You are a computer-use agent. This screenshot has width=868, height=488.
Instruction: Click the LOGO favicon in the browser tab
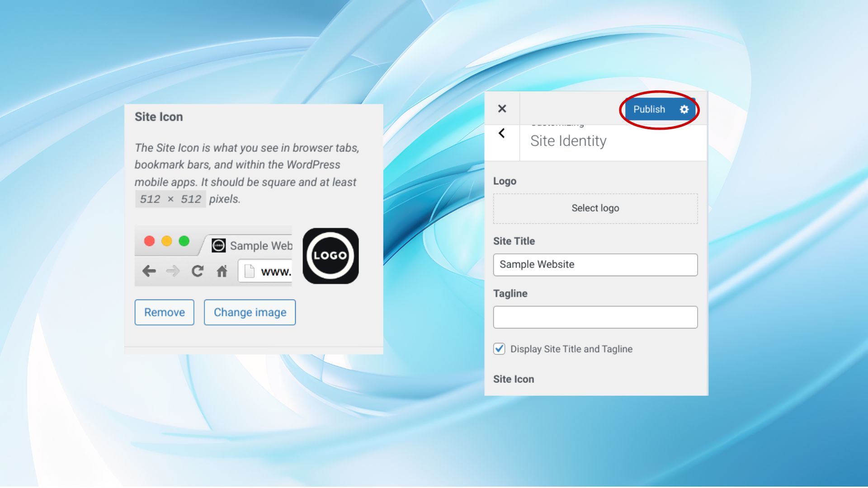218,245
